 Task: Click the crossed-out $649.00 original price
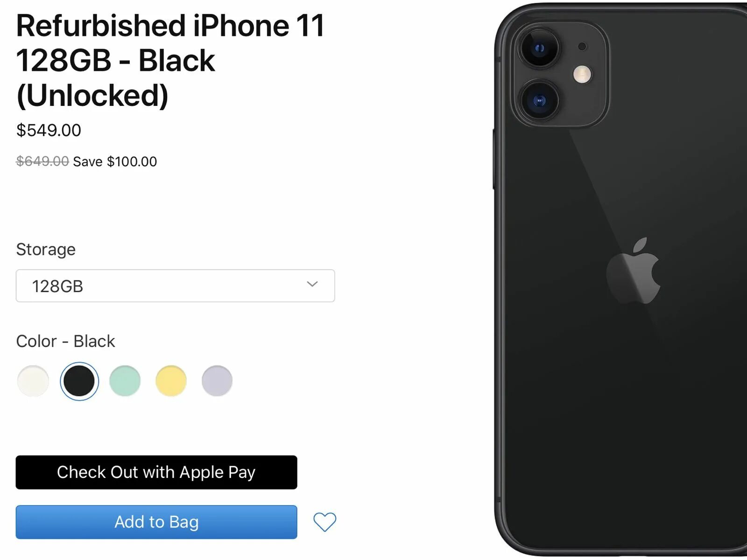pos(42,161)
